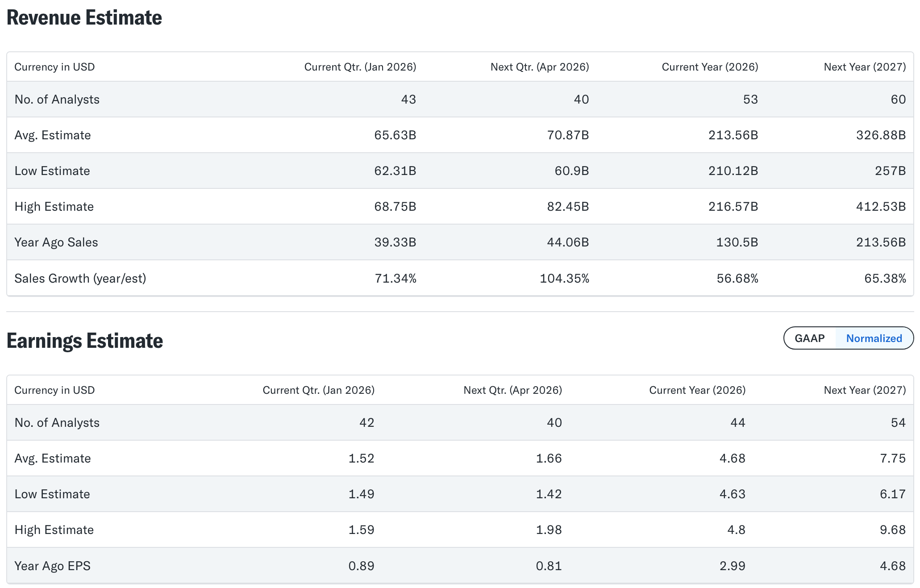Click sales growth 104.35%
Image resolution: width=920 pixels, height=588 pixels.
[x=564, y=278]
